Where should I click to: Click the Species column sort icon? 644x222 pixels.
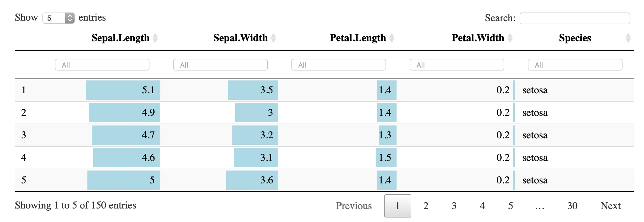pyautogui.click(x=628, y=38)
